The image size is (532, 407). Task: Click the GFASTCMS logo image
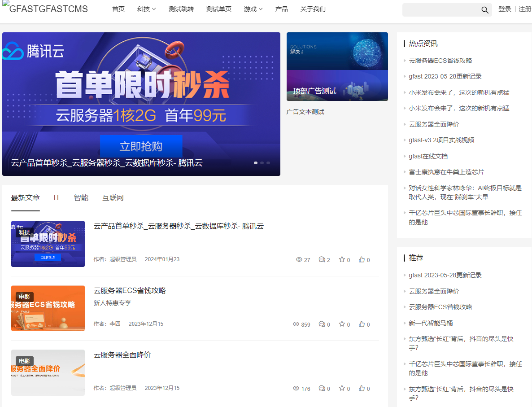[45, 8]
